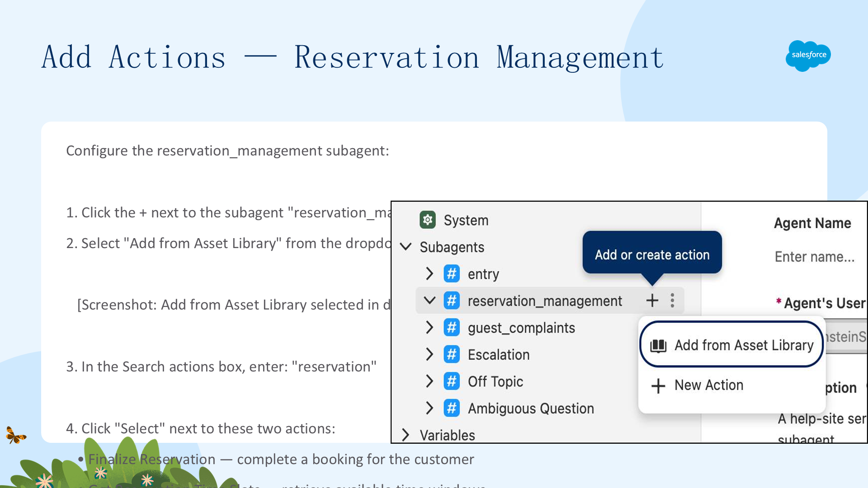Image resolution: width=868 pixels, height=488 pixels.
Task: Expand the Variables section
Action: [406, 435]
